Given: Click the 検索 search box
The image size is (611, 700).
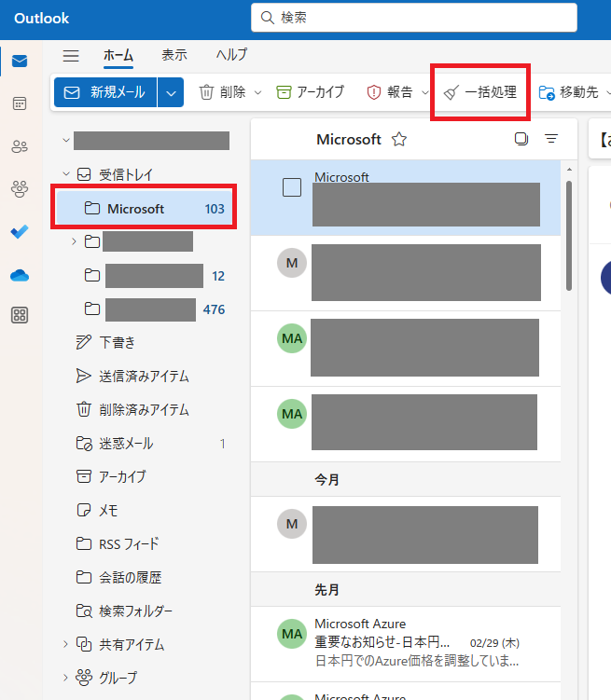Looking at the screenshot, I should pyautogui.click(x=414, y=18).
